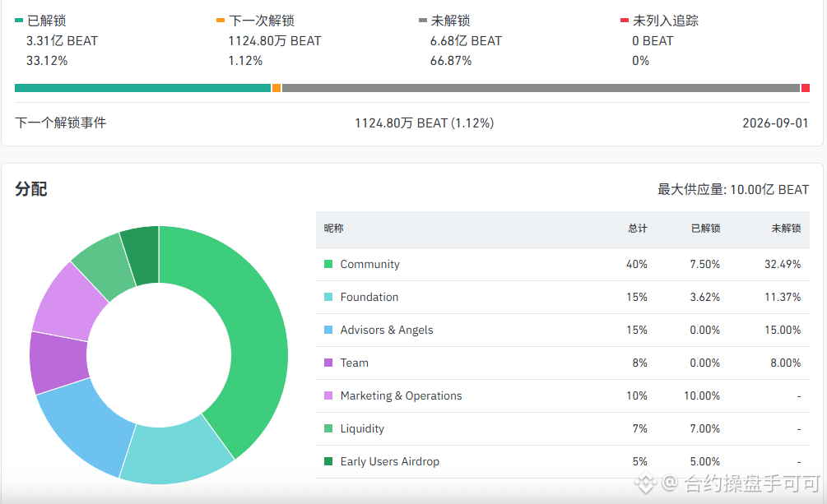Click the 33.12% unlocked percentage
This screenshot has height=504, width=827.
point(47,61)
